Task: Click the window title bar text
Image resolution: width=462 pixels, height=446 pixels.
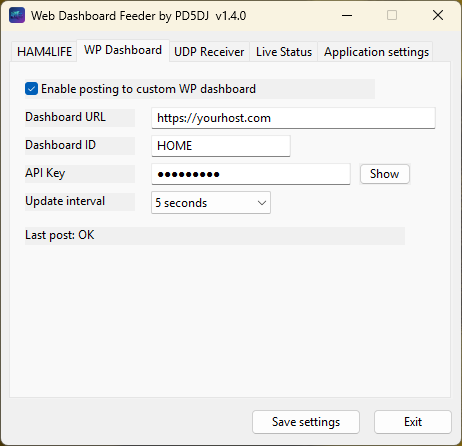Action: [138, 16]
